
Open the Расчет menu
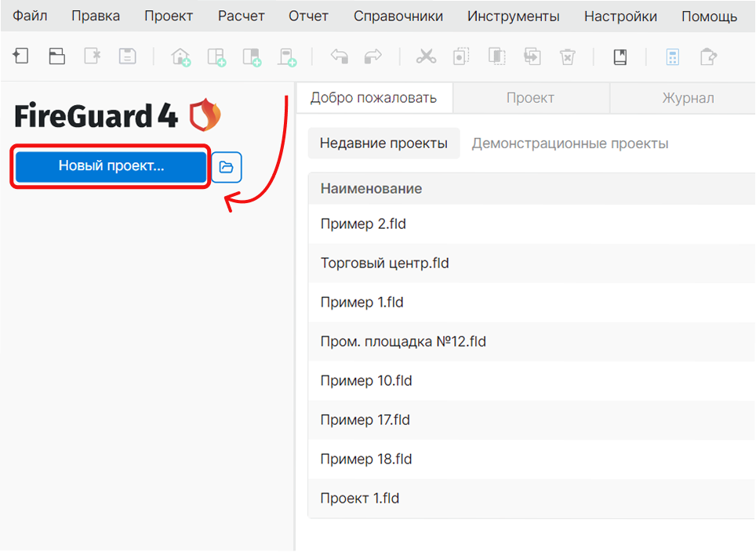(x=241, y=16)
